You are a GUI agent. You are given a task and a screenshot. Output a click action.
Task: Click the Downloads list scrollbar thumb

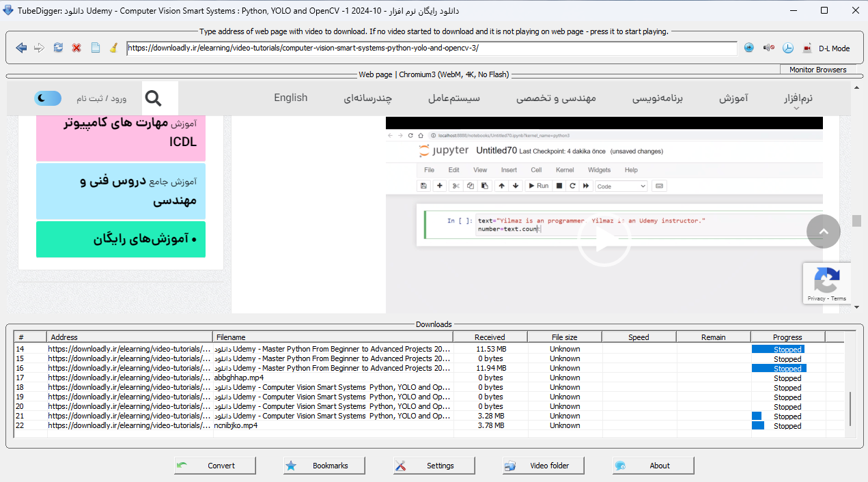[850, 408]
